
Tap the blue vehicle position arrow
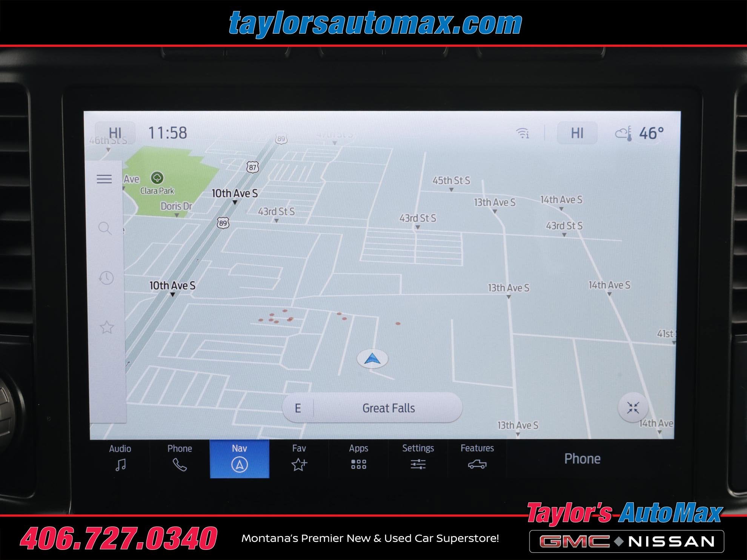click(x=372, y=359)
